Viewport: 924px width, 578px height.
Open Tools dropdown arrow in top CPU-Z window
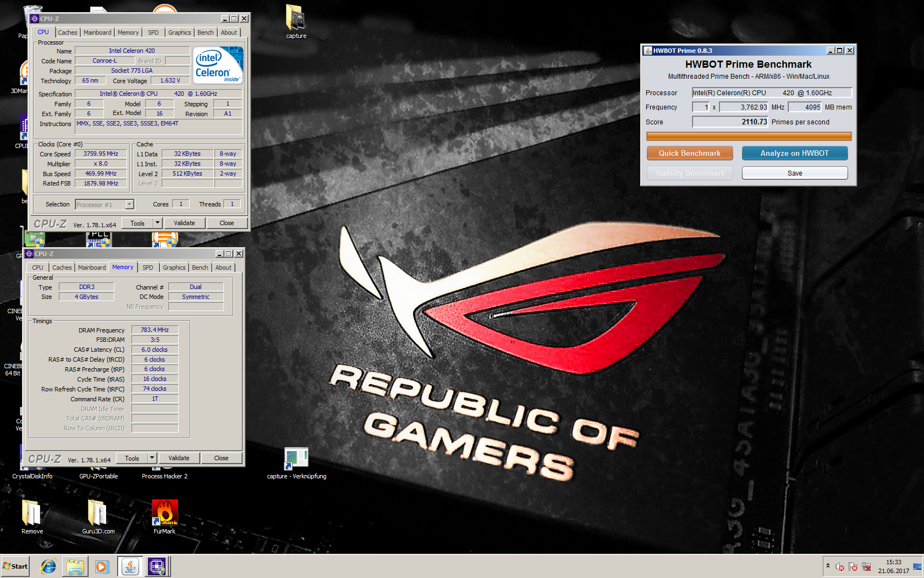157,223
